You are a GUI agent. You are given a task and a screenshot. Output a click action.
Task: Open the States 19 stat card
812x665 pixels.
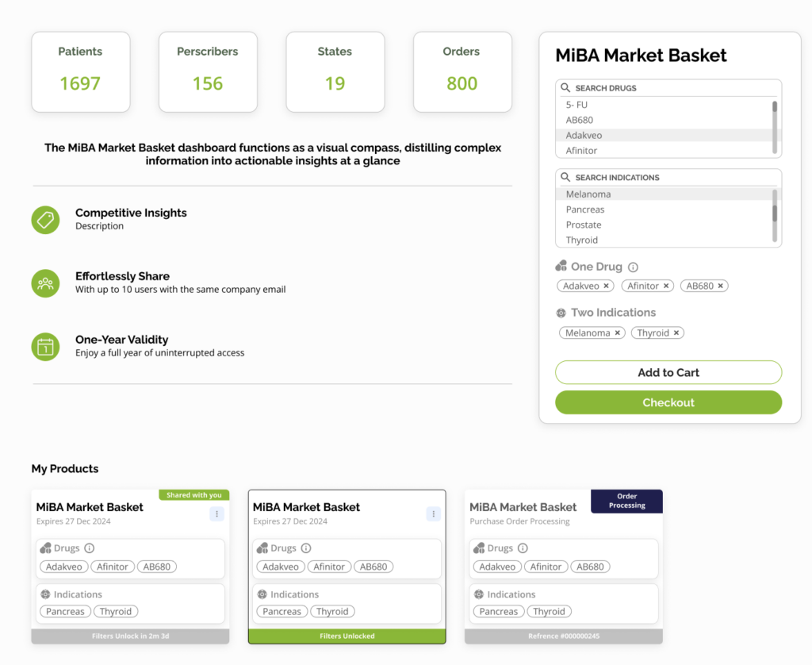(335, 72)
